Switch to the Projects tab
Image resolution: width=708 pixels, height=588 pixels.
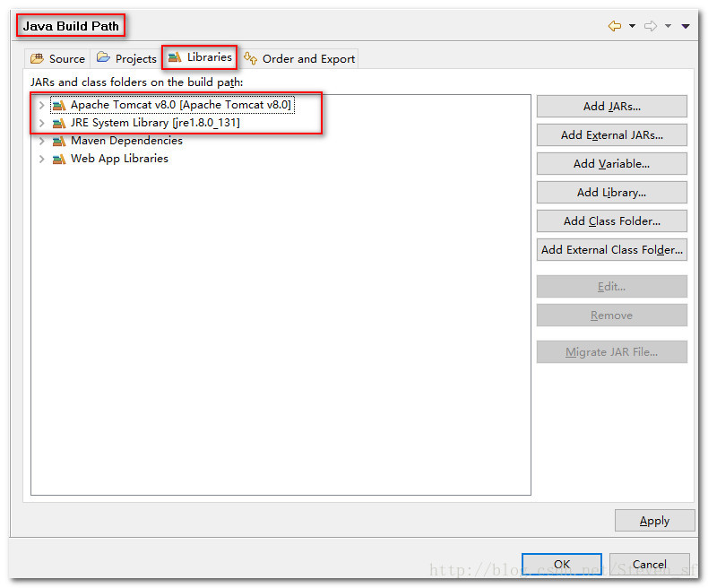(x=126, y=58)
